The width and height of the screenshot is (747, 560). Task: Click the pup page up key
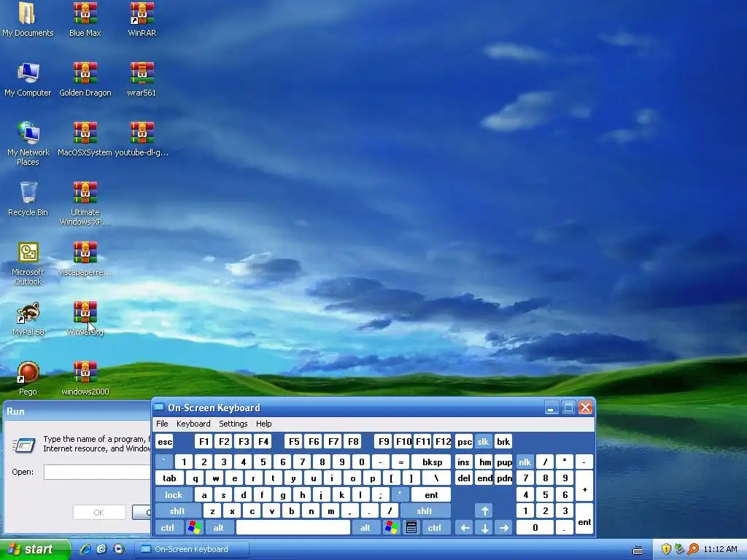(x=504, y=462)
